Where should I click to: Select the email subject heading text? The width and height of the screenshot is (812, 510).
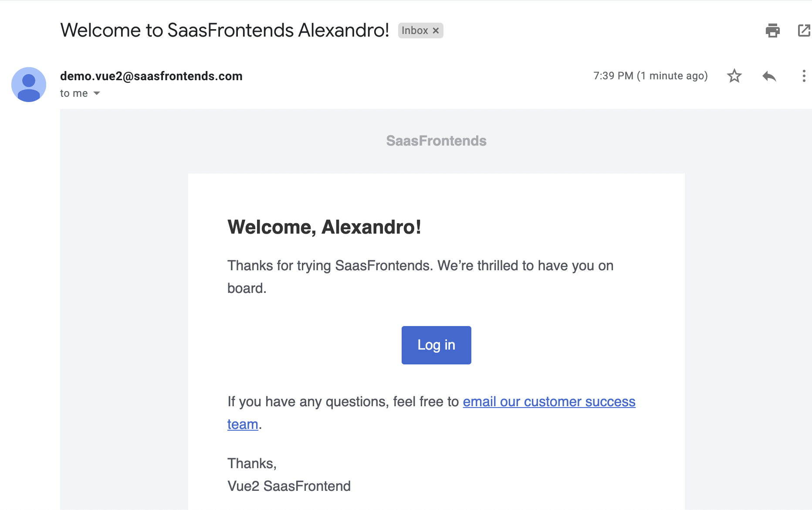coord(224,30)
